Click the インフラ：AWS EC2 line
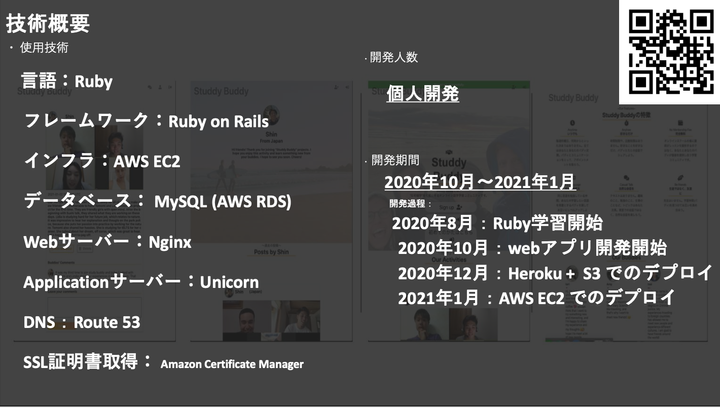 (x=102, y=161)
